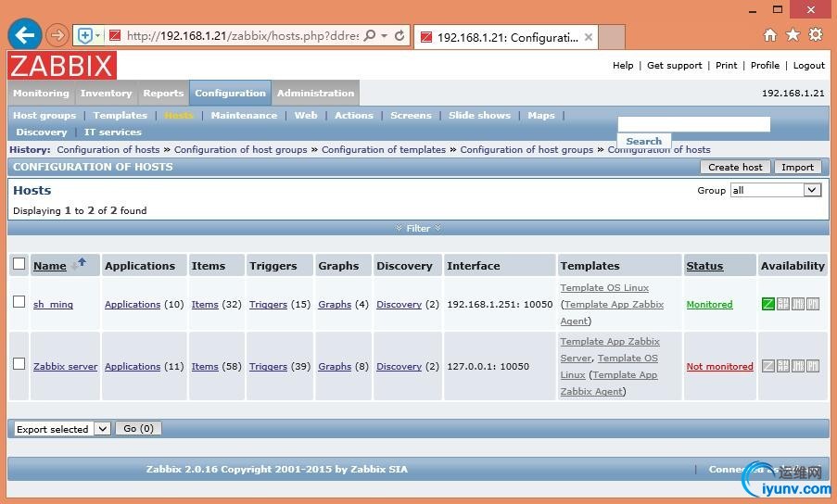Viewport: 837px width, 504px height.
Task: Click the Help link
Action: (623, 65)
